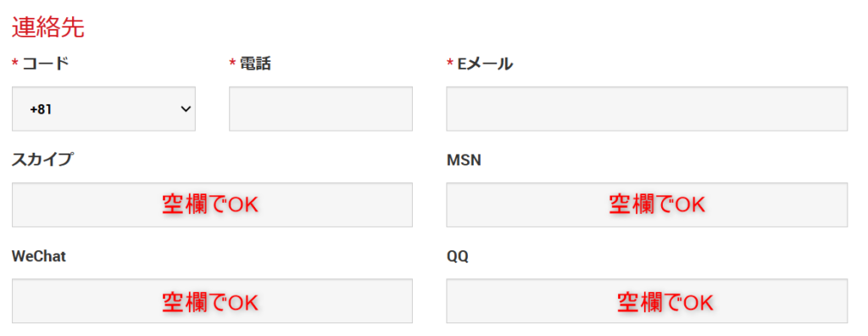Click the WeChat text field
868x336 pixels.
pos(212,300)
